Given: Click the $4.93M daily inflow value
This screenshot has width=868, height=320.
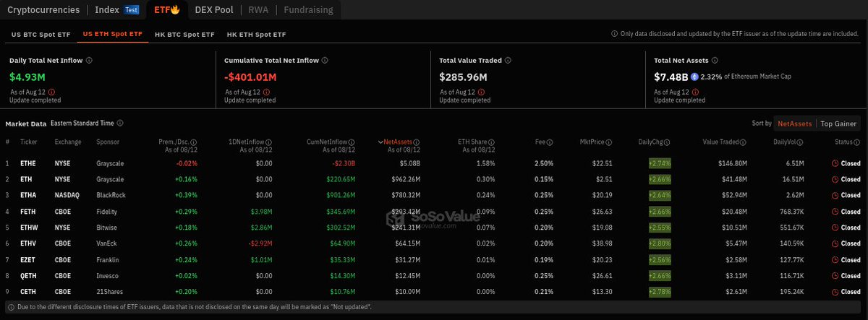Looking at the screenshot, I should click(x=29, y=77).
